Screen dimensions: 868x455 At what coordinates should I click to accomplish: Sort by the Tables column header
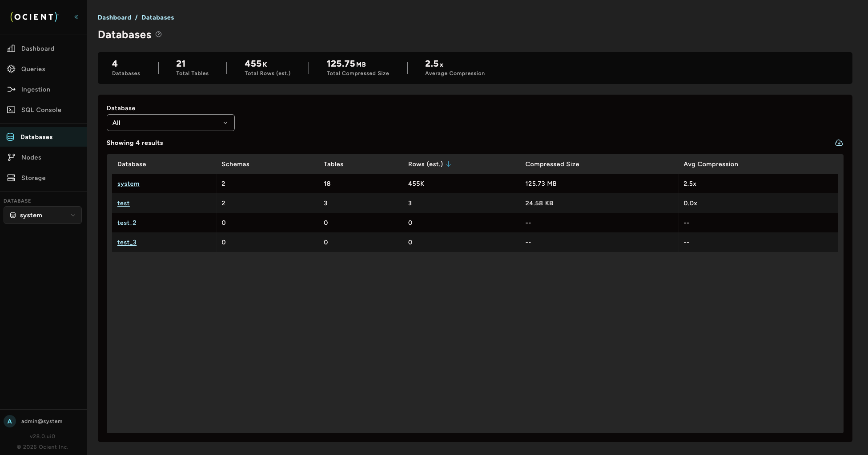point(334,164)
